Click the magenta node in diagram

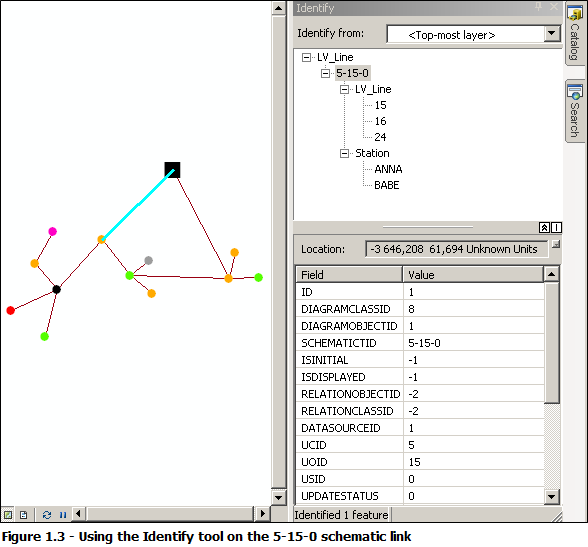click(x=52, y=232)
